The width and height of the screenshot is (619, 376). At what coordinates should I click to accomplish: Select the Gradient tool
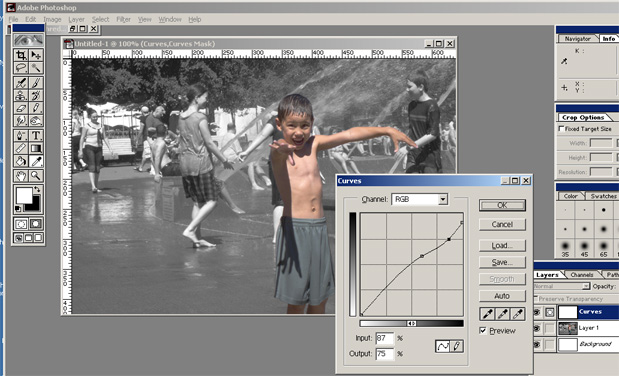click(x=36, y=148)
